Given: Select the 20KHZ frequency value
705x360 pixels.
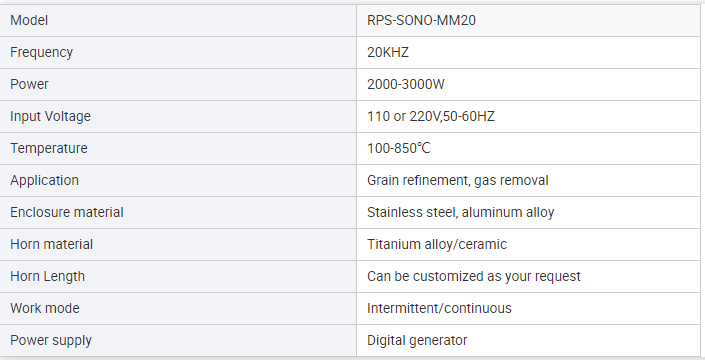Looking at the screenshot, I should 388,52.
